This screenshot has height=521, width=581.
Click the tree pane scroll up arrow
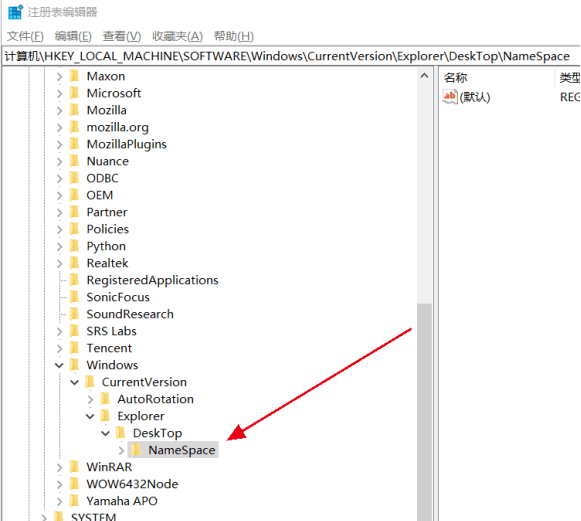(425, 76)
